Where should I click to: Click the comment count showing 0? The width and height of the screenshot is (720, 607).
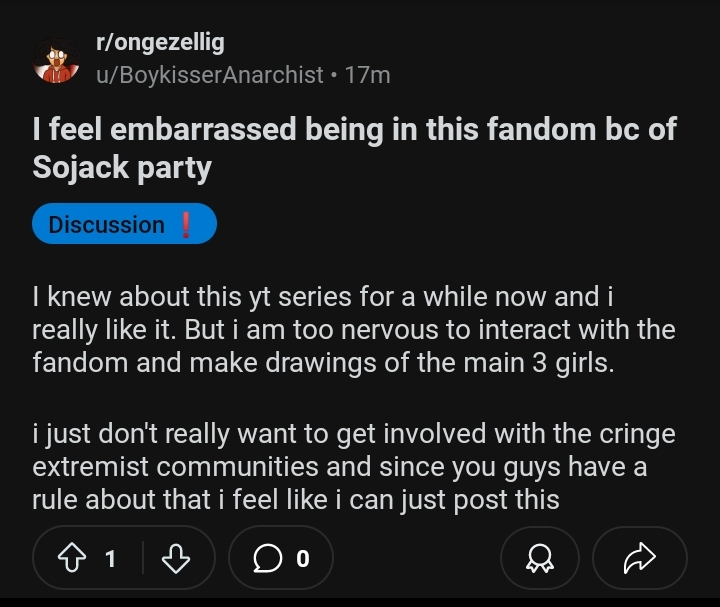pyautogui.click(x=303, y=559)
